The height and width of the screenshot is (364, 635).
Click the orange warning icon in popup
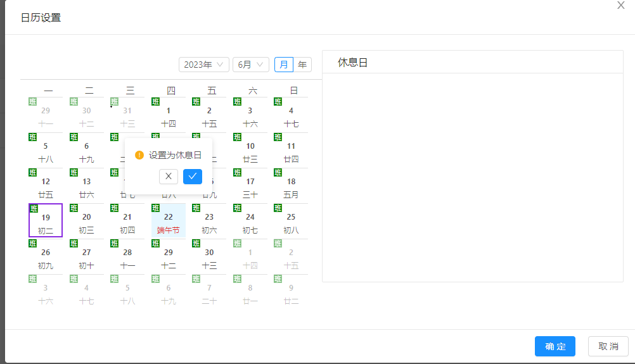click(x=139, y=155)
